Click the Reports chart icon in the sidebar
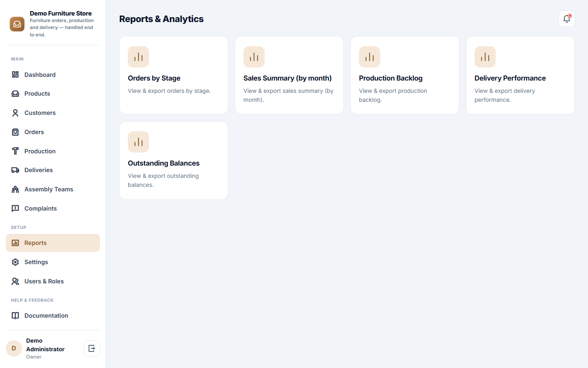Screen dimensions: 588x368 (16, 243)
